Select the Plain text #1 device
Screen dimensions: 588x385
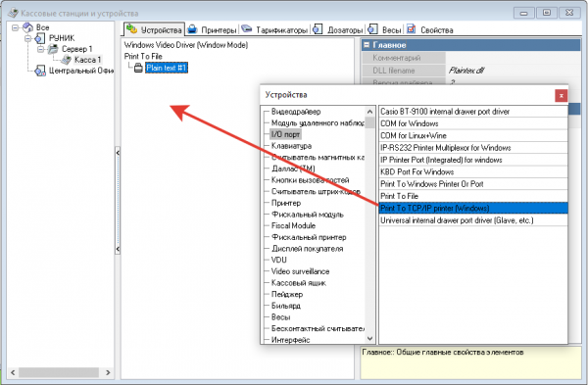167,68
